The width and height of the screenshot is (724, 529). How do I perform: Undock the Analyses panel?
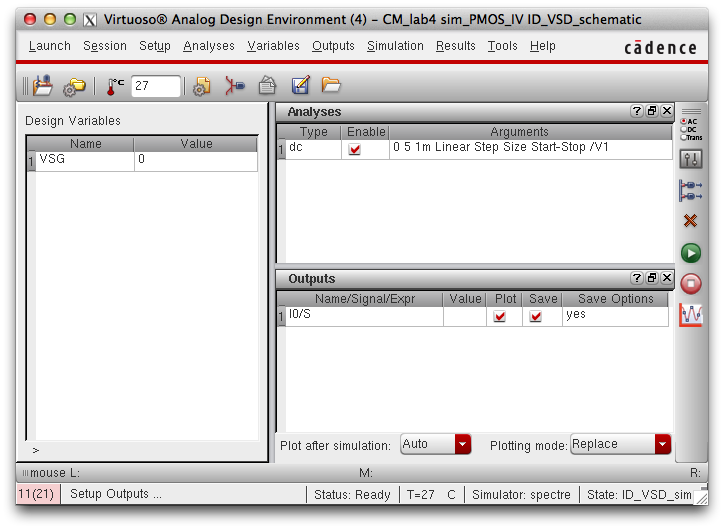pos(652,111)
